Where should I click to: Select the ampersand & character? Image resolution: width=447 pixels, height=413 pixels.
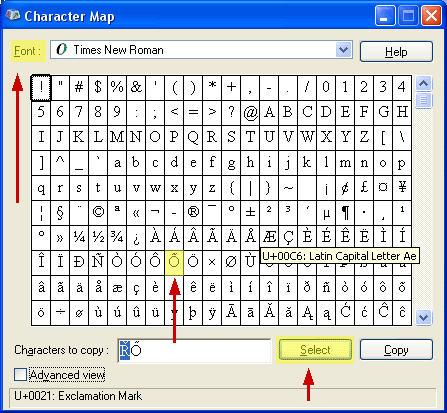coord(136,88)
